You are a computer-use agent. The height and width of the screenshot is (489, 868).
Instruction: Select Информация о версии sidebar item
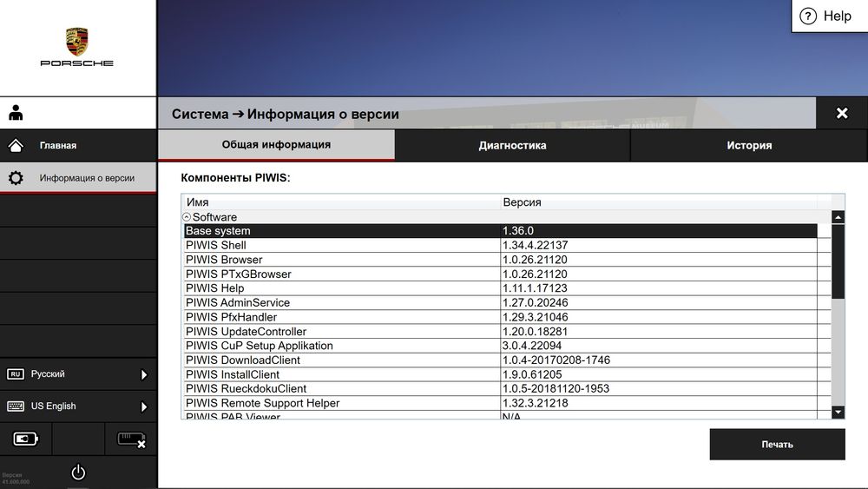pyautogui.click(x=79, y=178)
